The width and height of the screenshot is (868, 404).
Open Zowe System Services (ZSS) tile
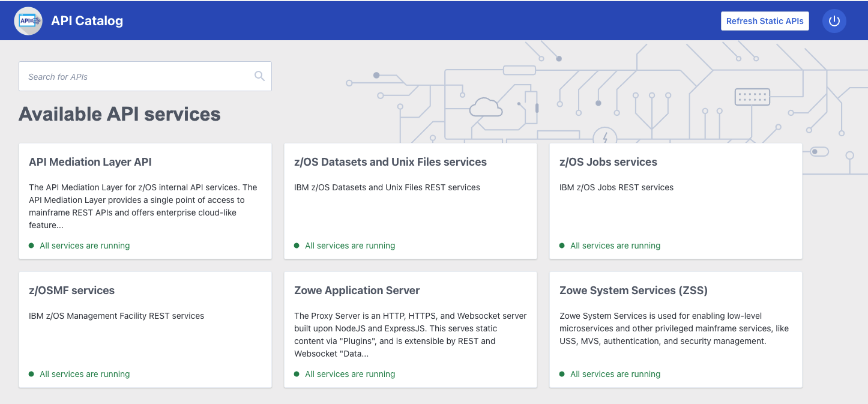tap(633, 291)
